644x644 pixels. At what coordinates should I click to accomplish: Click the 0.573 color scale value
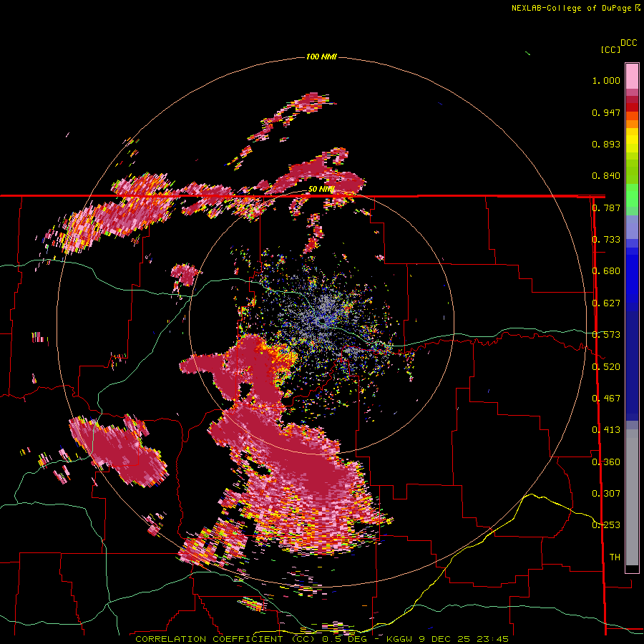[x=606, y=335]
